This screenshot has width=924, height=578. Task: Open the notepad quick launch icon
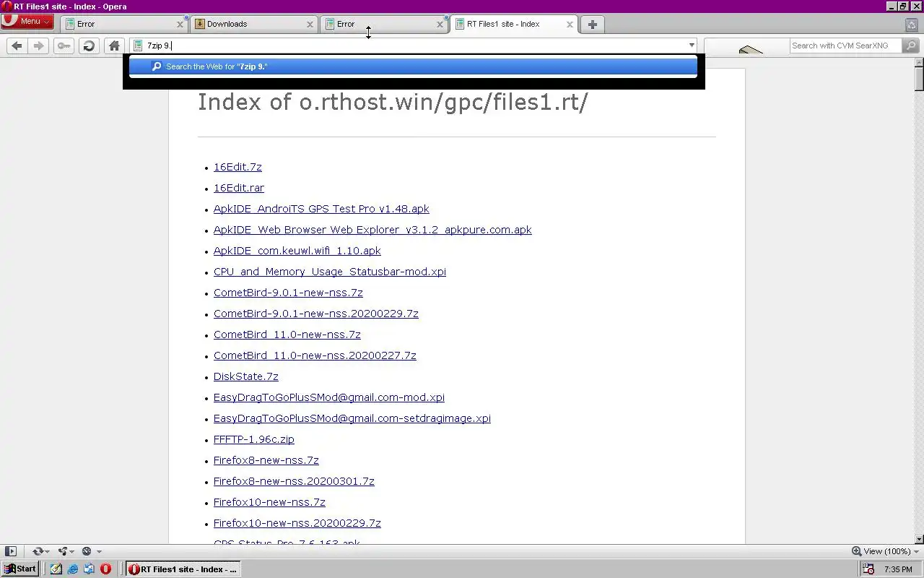(56, 569)
